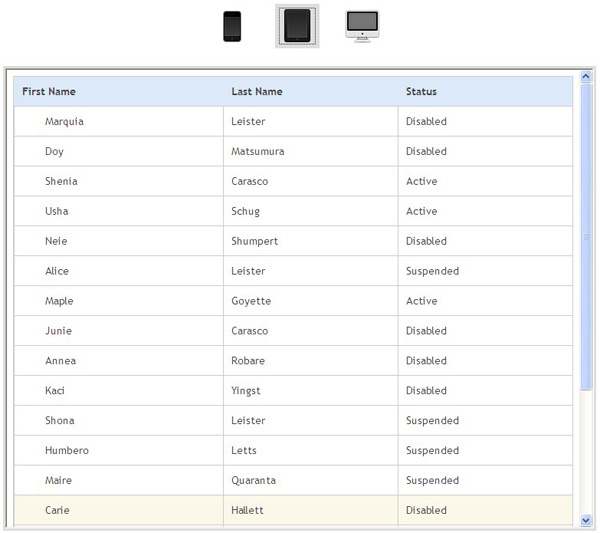Sort by Last Name column header
This screenshot has width=600, height=533.
(257, 92)
